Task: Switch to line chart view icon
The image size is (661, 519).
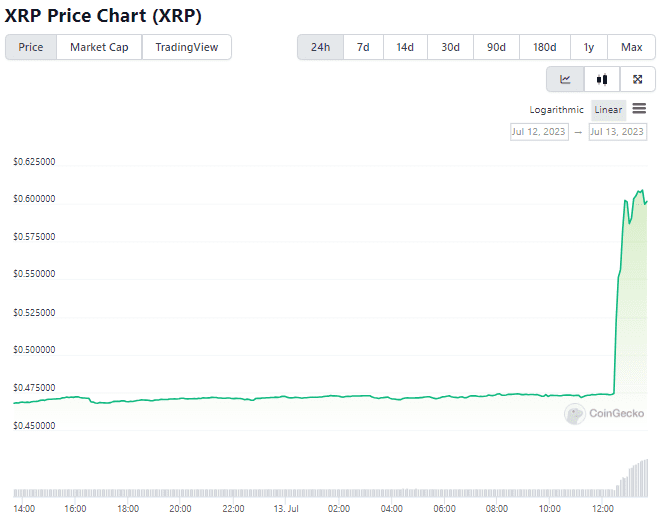Action: (565, 79)
